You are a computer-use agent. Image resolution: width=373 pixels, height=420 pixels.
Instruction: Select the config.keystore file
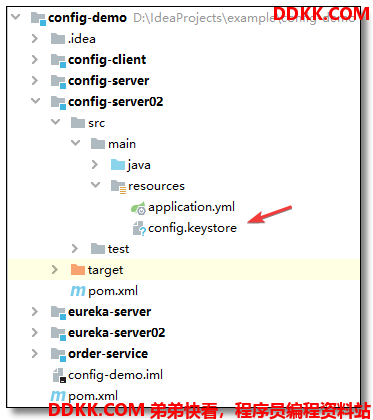click(192, 228)
